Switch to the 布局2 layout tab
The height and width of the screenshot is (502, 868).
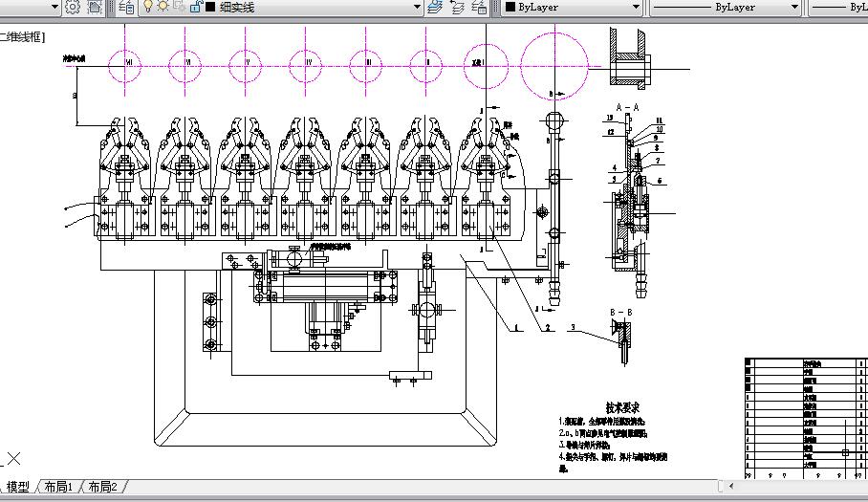(103, 487)
